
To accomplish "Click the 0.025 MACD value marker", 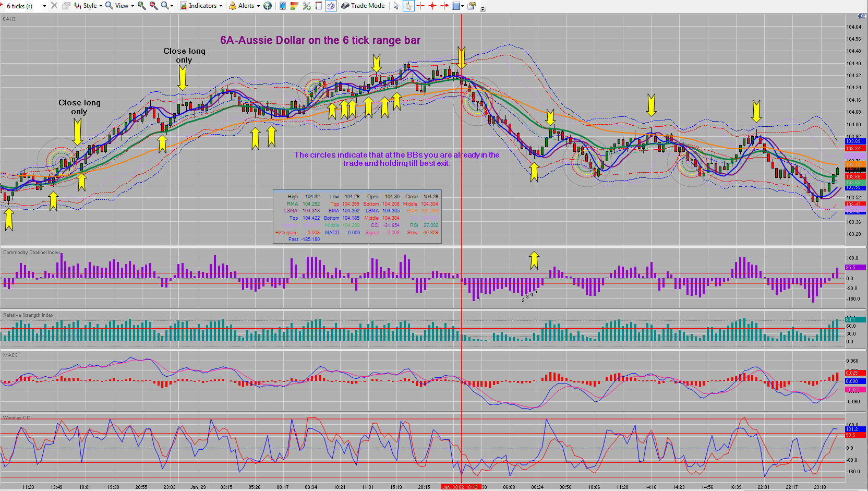I will coord(855,373).
